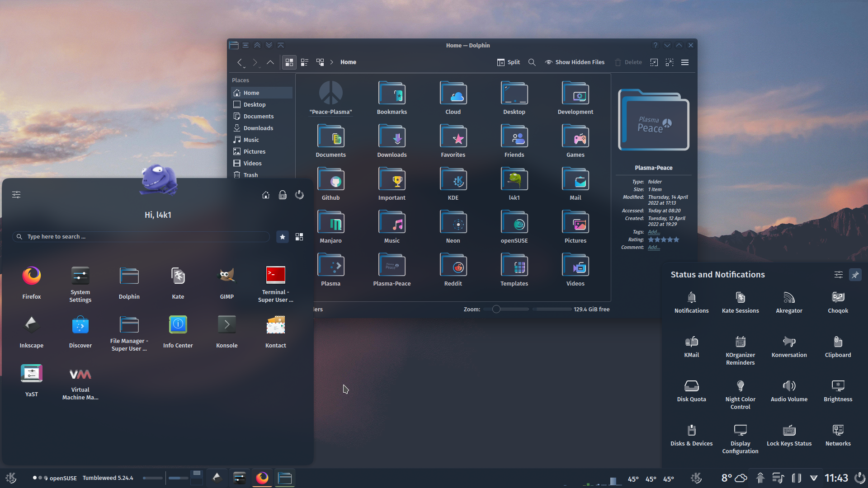Expand the breadcrumb chevron before Home
The height and width of the screenshot is (488, 868).
331,62
